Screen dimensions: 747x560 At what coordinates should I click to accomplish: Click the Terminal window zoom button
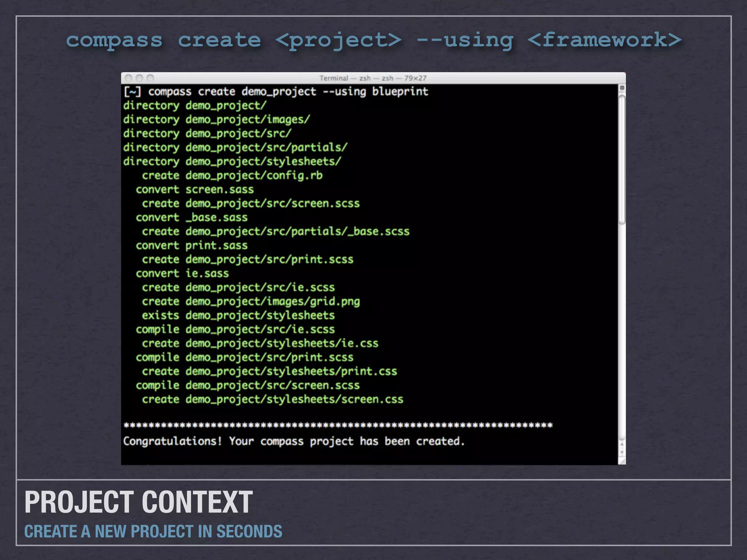point(150,78)
